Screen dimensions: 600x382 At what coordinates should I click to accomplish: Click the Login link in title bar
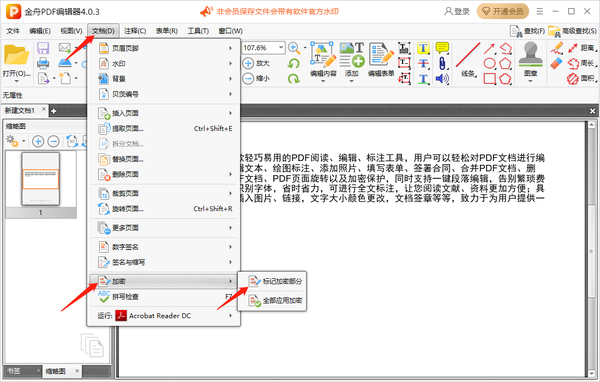point(457,11)
